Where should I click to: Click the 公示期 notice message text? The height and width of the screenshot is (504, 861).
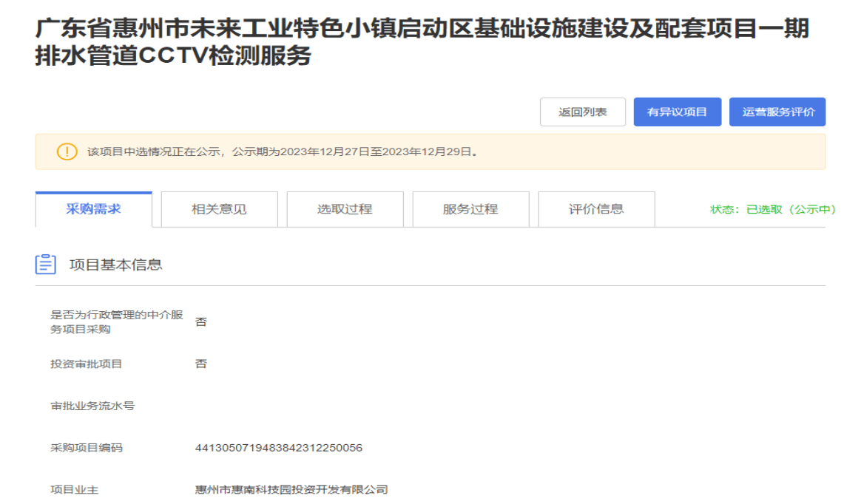[283, 152]
